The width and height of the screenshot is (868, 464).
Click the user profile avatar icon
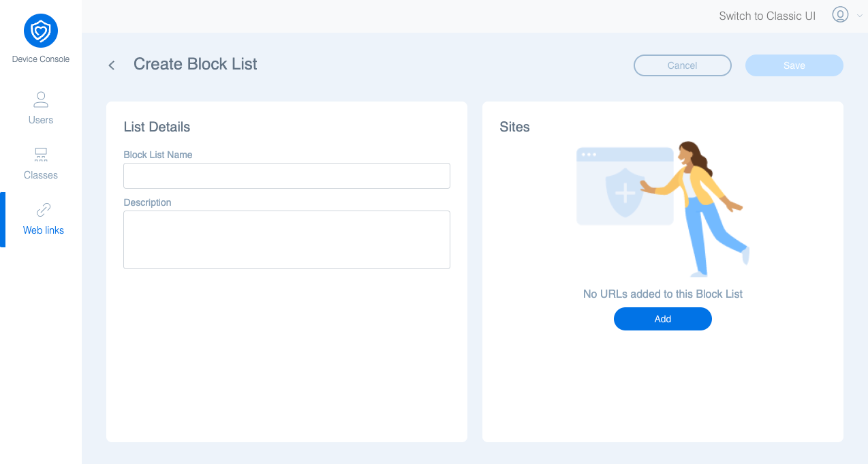[x=840, y=15]
